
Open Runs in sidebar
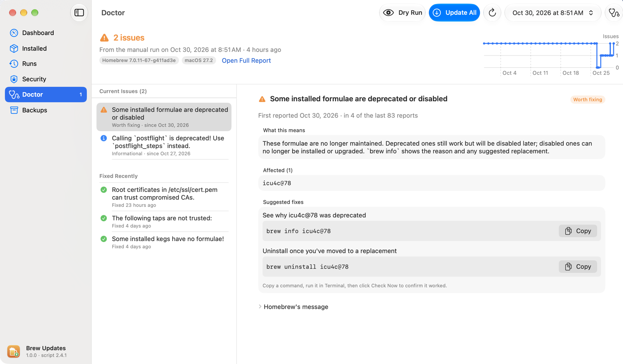[46, 63]
